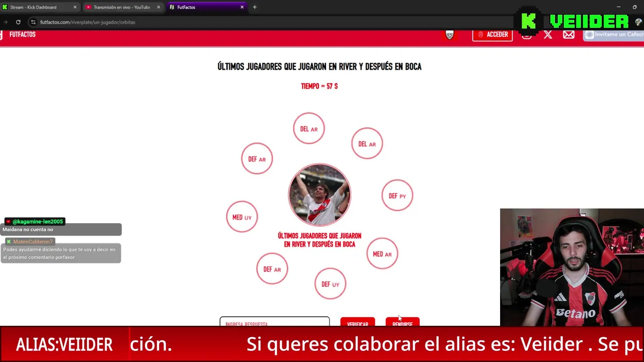
Task: Select the DEF PY player bubble
Action: point(397,196)
